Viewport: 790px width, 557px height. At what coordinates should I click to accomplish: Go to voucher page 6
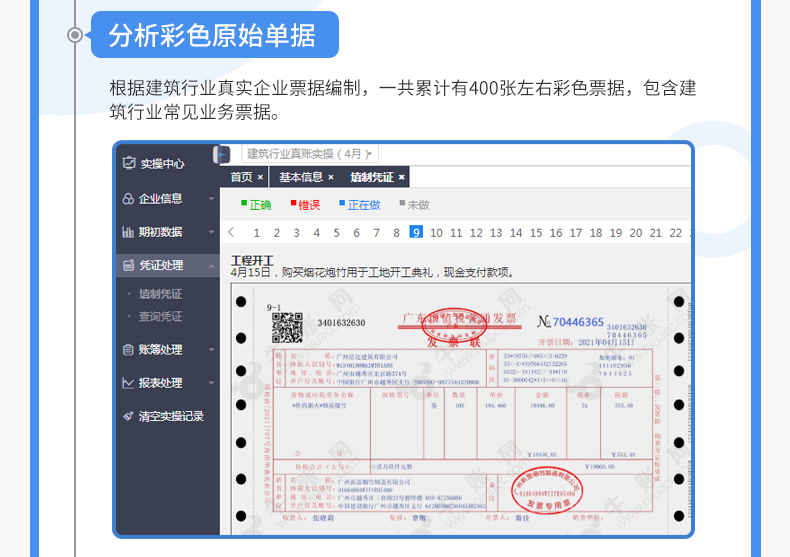point(356,233)
